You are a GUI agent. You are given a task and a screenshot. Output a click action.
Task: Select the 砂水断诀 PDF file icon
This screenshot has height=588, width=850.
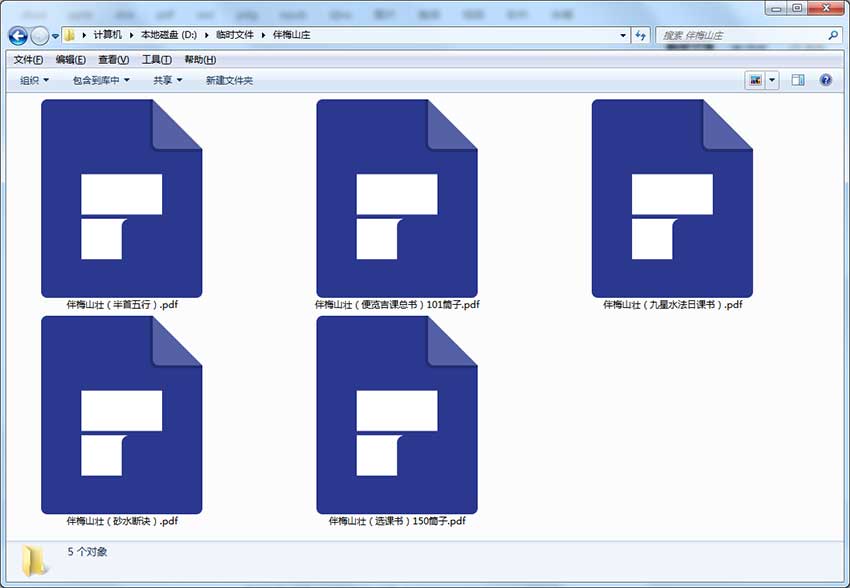(x=121, y=415)
